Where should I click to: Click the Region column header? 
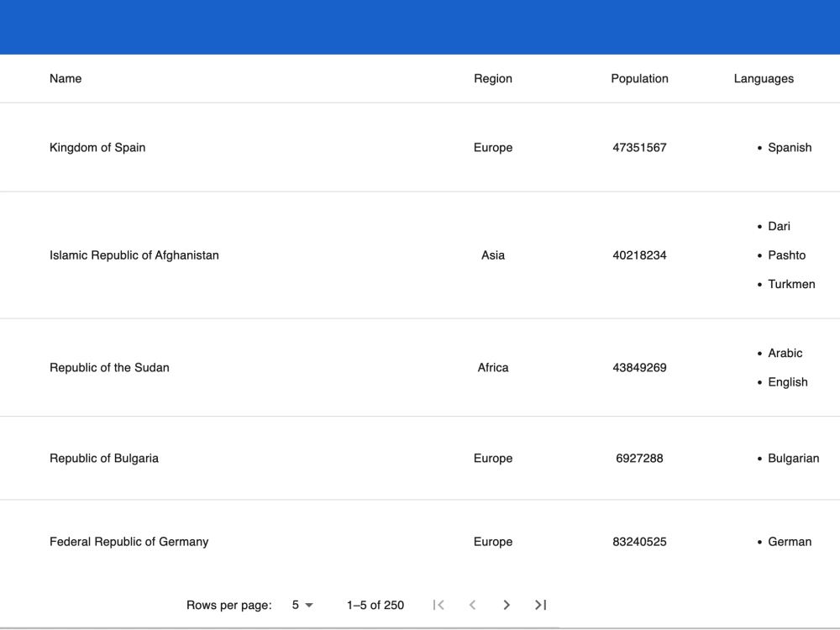point(493,78)
